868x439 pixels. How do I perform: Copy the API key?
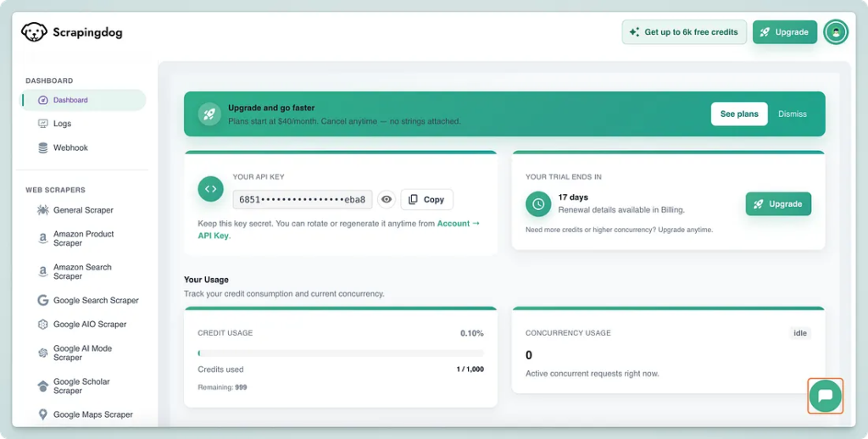426,199
